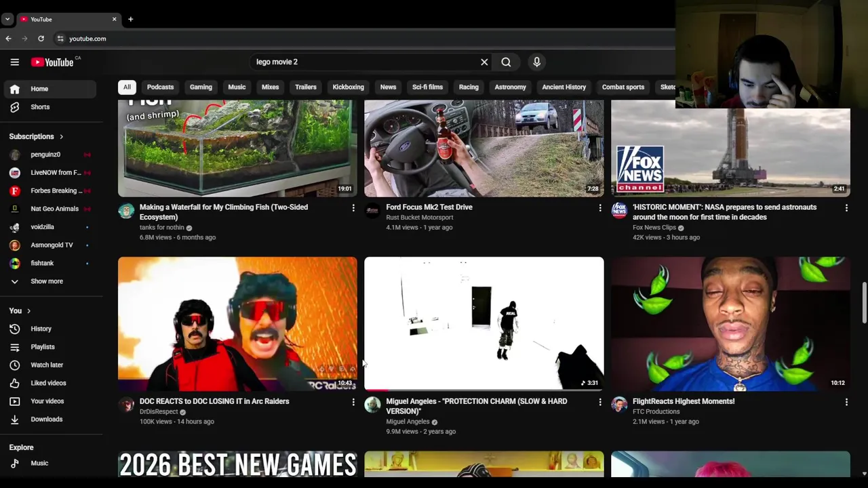This screenshot has width=868, height=488.
Task: Open options menu for FlightReacts video
Action: tap(846, 402)
